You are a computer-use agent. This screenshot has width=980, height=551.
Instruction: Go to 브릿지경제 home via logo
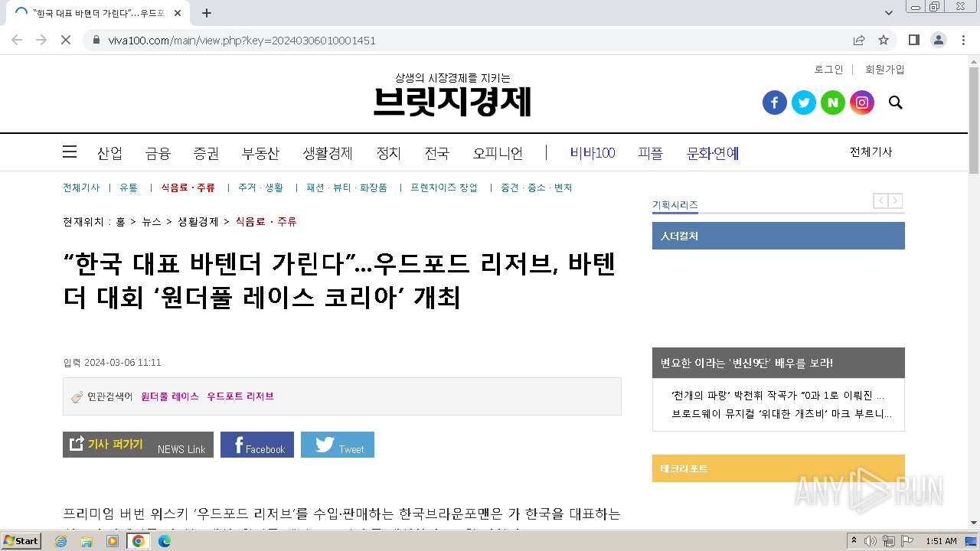[x=452, y=101]
